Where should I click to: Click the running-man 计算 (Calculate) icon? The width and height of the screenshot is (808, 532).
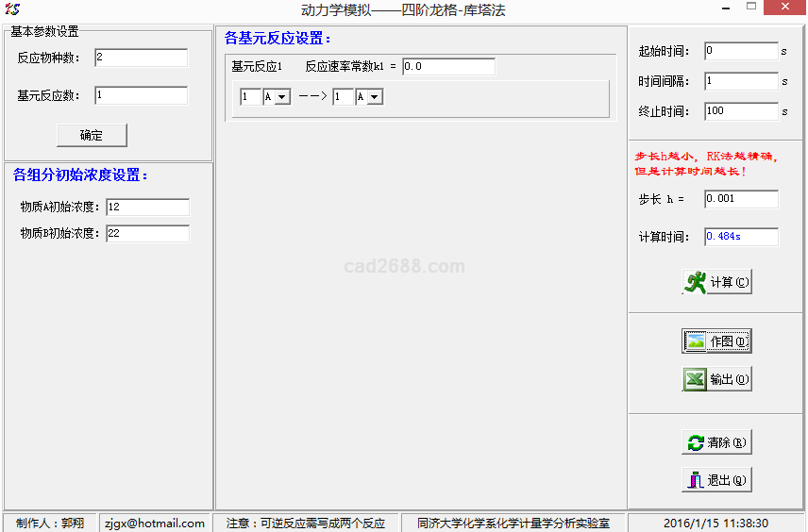(697, 282)
